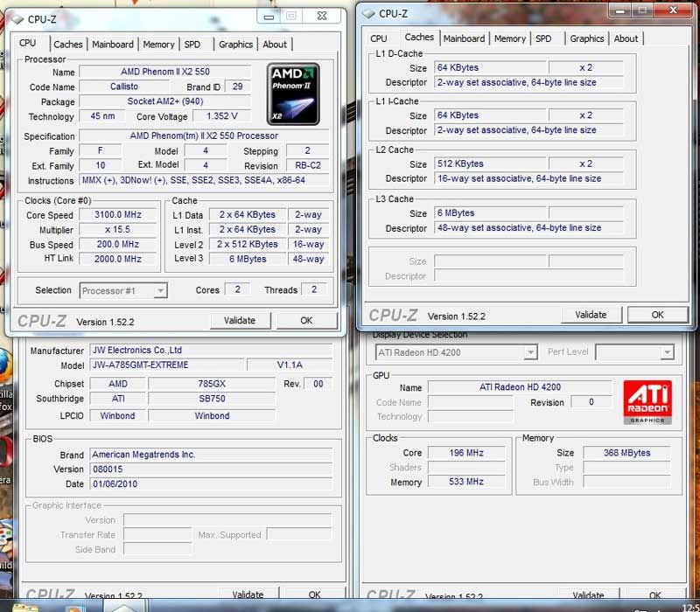Click the instructions list starting with 'MMX (+)'
The image size is (700, 612).
[x=205, y=180]
